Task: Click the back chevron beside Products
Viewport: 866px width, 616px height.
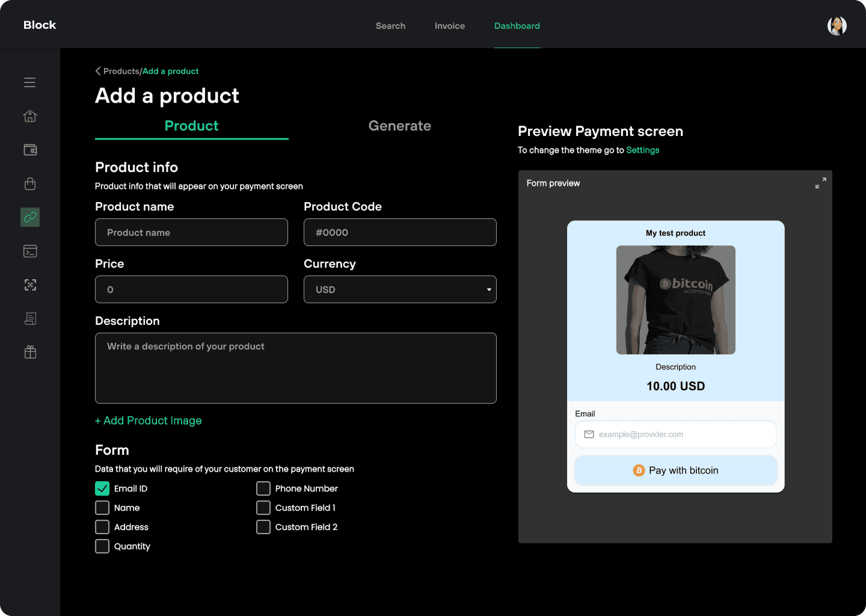Action: coord(98,71)
